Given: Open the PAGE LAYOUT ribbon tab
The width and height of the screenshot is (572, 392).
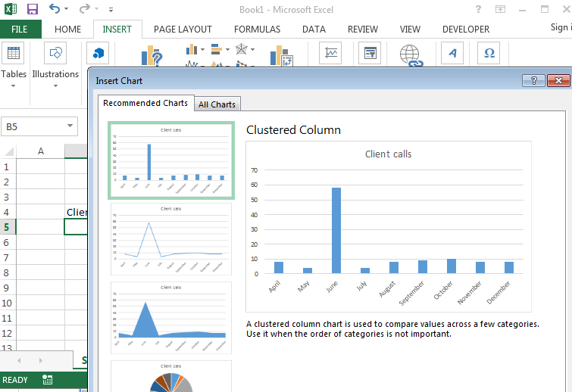Looking at the screenshot, I should coord(183,30).
